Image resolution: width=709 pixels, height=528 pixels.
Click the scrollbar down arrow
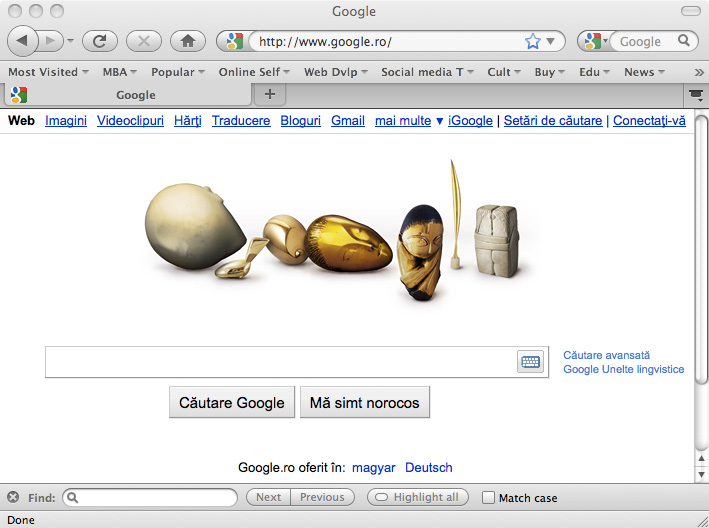coord(701,474)
